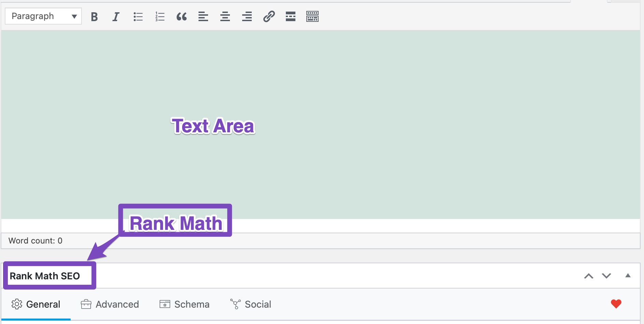Open the Advanced tab
Viewport: 644px width, 324px height.
click(110, 304)
